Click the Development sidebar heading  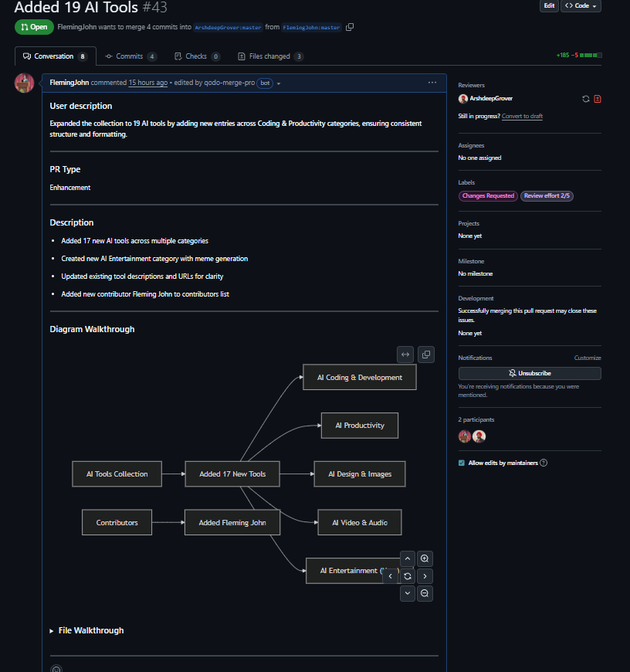[476, 299]
